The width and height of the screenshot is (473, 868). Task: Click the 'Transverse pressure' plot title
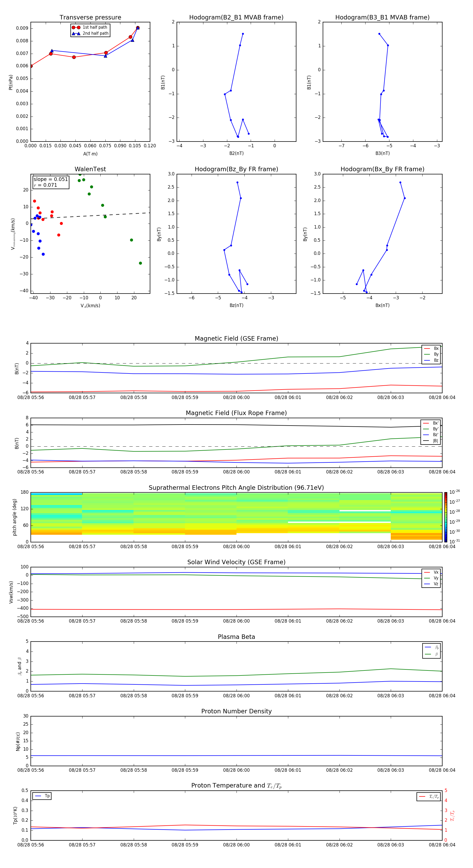point(90,18)
